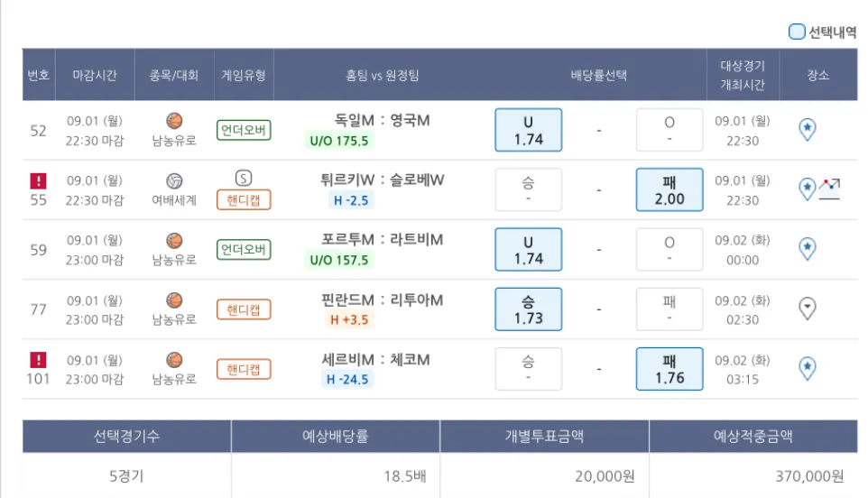The width and height of the screenshot is (868, 498).
Task: Click the location pin for match 59
Action: tap(808, 248)
